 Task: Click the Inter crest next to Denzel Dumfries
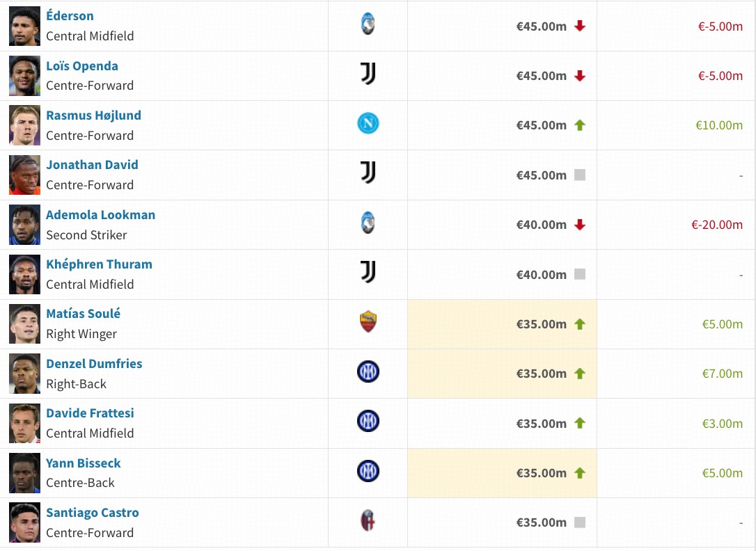[x=368, y=373]
